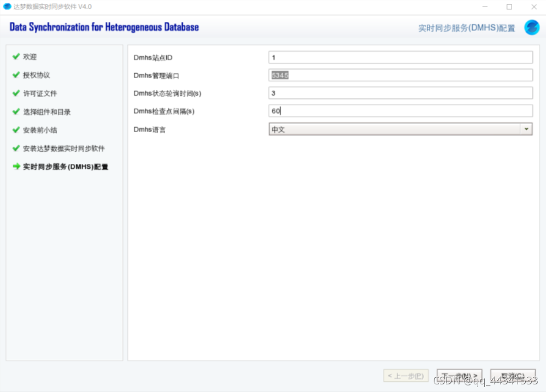Image resolution: width=546 pixels, height=392 pixels.
Task: Click the check icon next to 授权协议
Action: pos(16,75)
